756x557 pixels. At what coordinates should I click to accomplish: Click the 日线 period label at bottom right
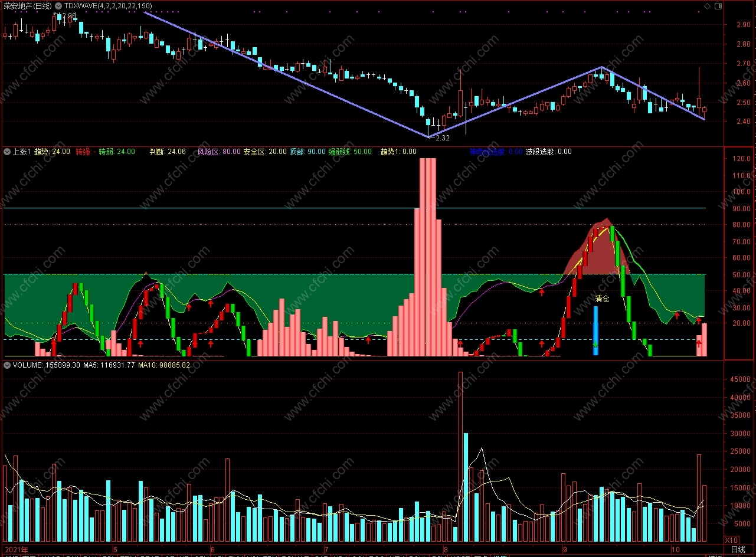point(738,549)
